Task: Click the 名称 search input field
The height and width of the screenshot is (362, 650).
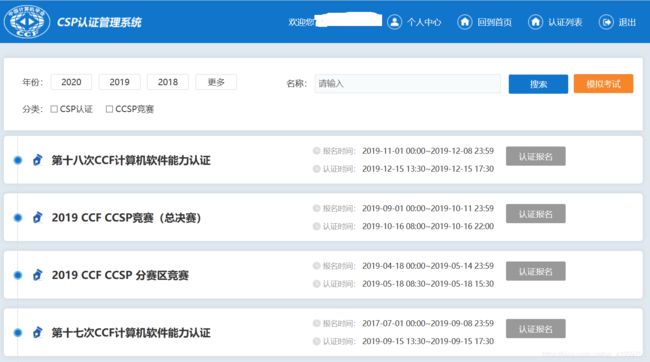Action: coord(407,84)
